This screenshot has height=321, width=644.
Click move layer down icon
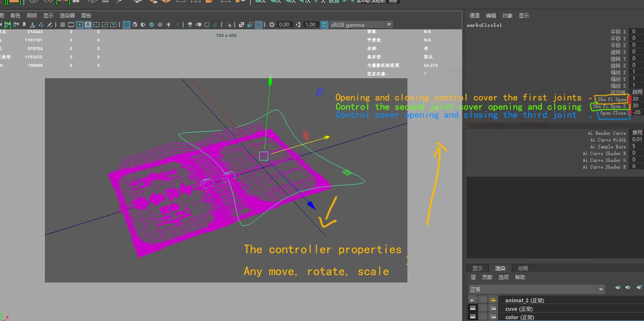point(628,287)
